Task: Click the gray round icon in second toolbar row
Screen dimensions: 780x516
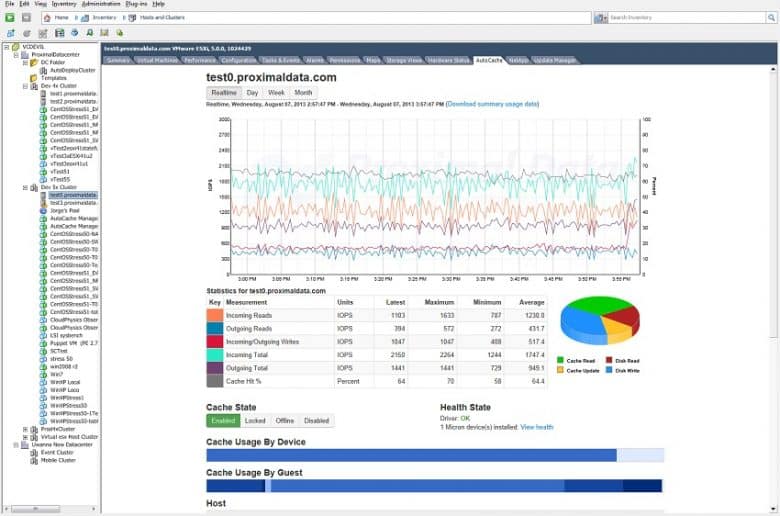Action: [x=27, y=33]
